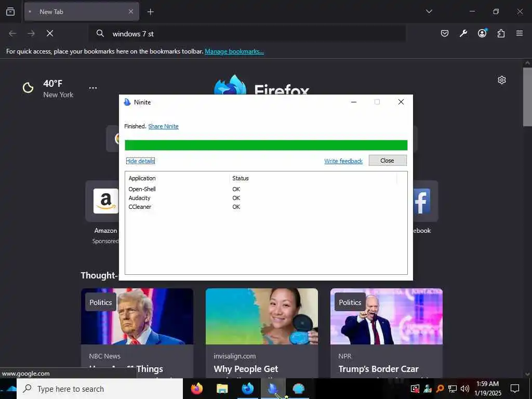Stop loading the page with the X button

[x=49, y=33]
